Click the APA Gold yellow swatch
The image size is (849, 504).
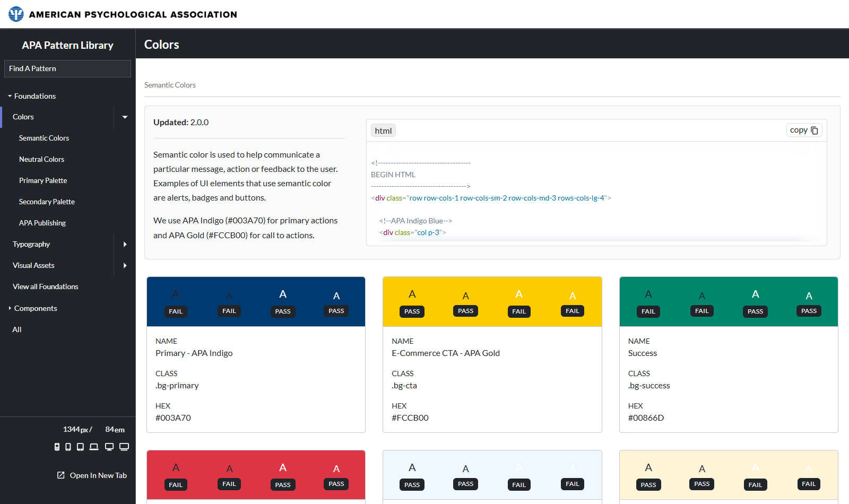click(x=492, y=301)
